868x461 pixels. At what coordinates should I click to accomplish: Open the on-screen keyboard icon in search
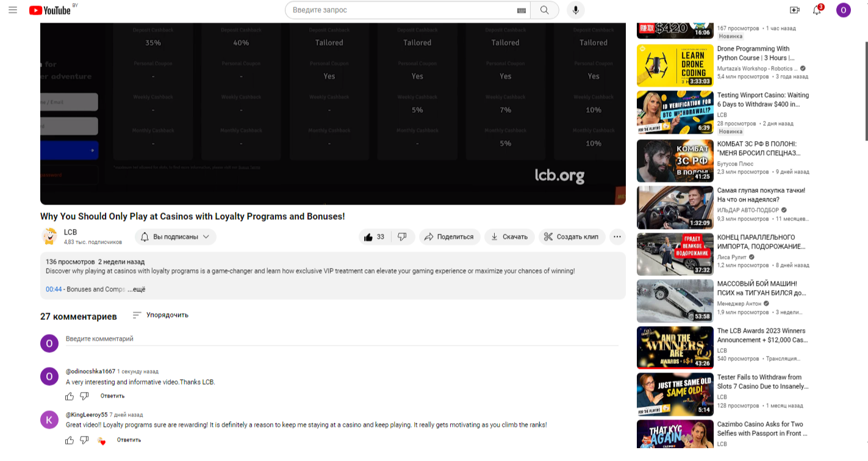(521, 10)
